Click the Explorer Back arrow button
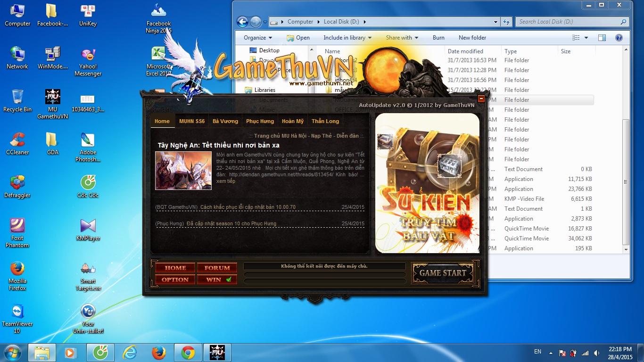 [242, 22]
